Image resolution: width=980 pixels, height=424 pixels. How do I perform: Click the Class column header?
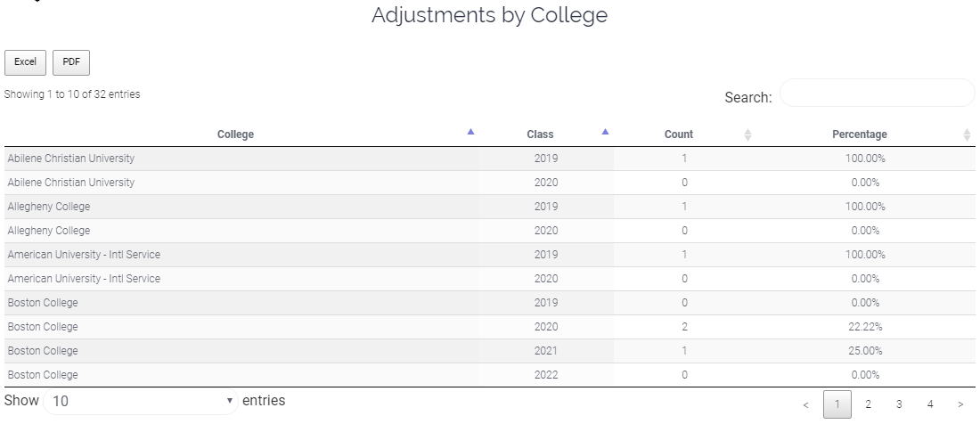click(x=540, y=135)
